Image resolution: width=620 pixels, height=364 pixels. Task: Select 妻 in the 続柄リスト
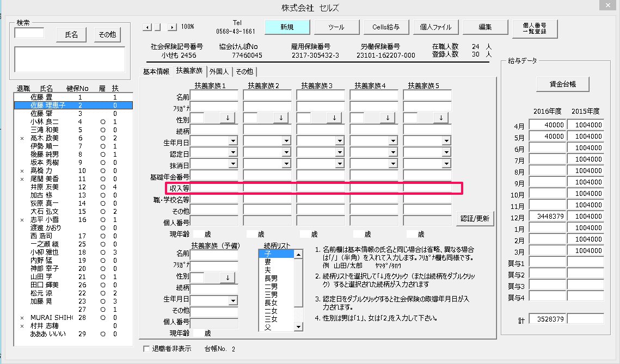click(x=277, y=262)
